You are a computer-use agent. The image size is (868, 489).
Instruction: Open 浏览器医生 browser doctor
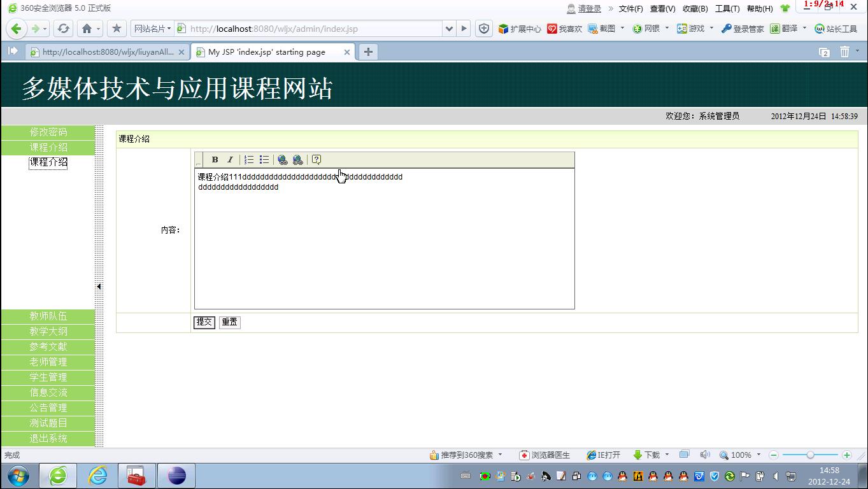pyautogui.click(x=545, y=455)
